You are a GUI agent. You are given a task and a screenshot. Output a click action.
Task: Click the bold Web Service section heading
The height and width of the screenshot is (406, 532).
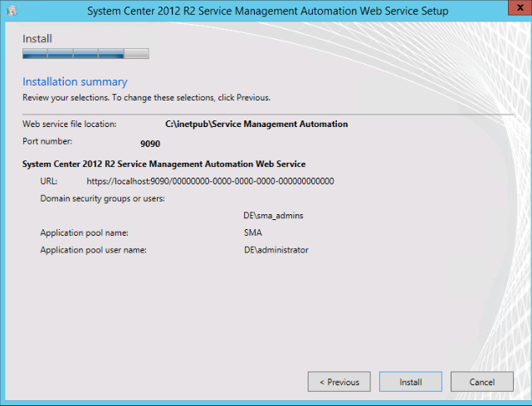164,164
